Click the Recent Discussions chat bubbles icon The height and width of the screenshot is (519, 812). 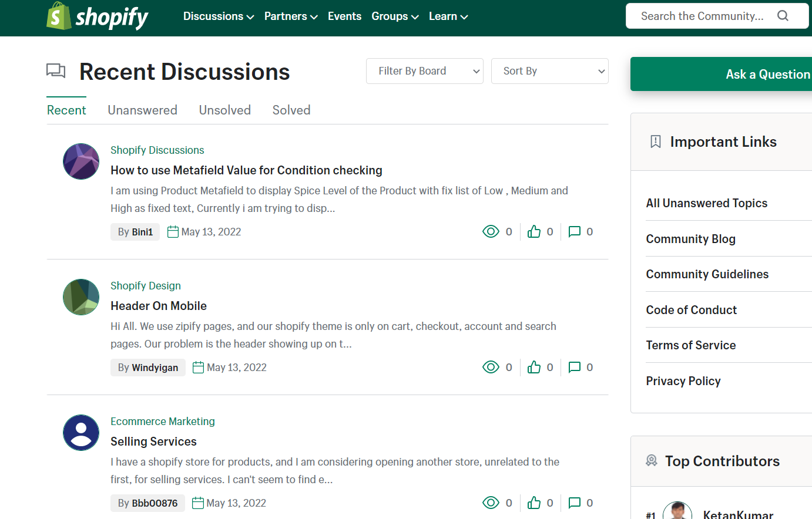coord(56,71)
